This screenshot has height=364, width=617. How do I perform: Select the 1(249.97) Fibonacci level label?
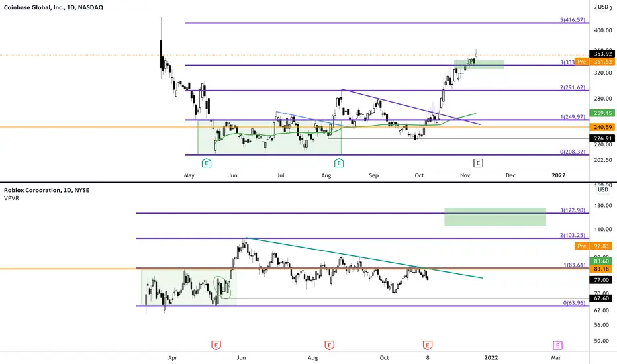click(573, 117)
